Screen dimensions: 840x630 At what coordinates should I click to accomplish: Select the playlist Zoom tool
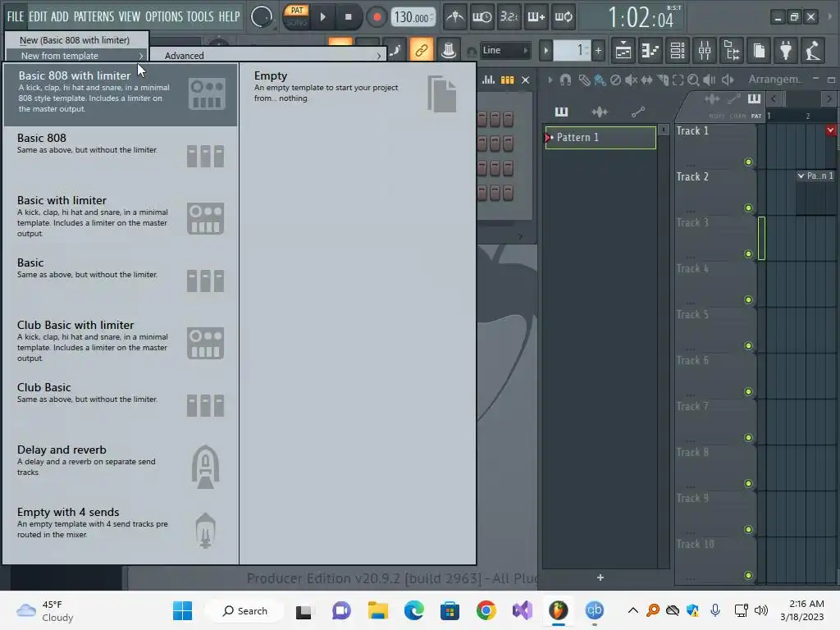click(x=693, y=80)
